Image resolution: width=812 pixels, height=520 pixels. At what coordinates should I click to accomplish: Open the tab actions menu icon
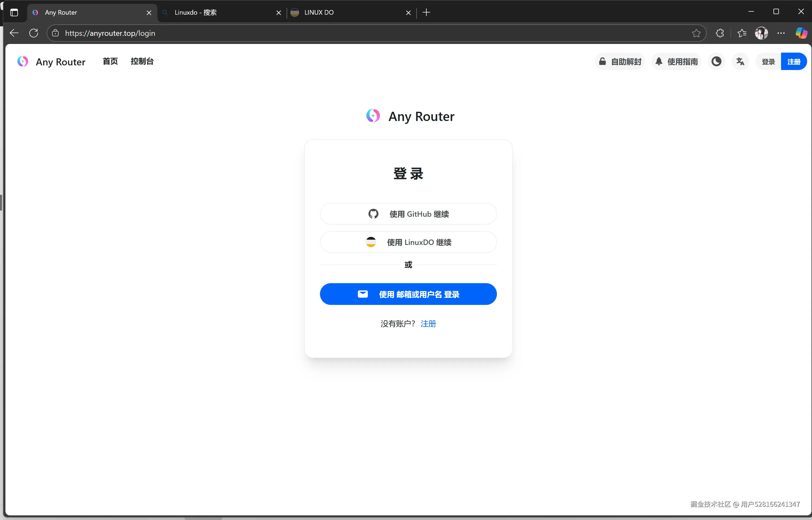click(14, 12)
